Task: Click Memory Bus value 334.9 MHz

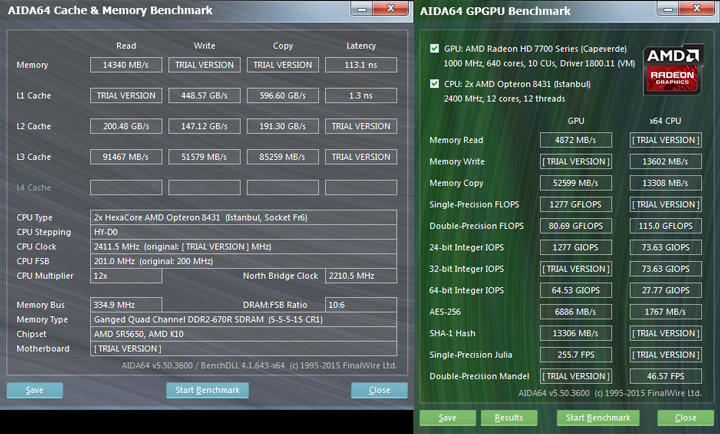Action: [126, 304]
